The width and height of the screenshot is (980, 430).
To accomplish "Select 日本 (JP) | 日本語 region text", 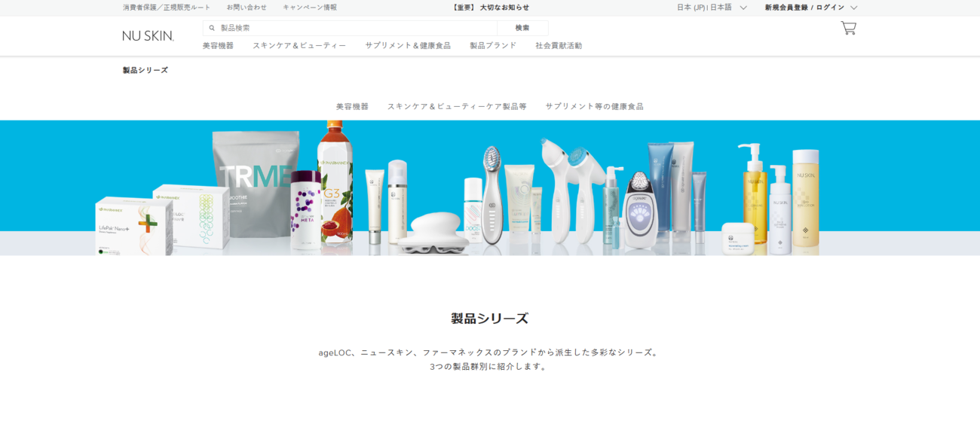I will [x=704, y=8].
